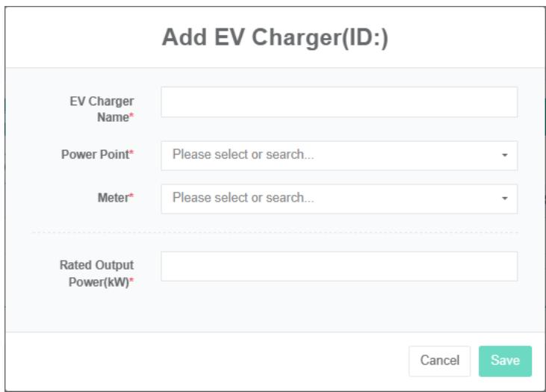Click Power Point's "Please select or search..." placeholder
546x392 pixels.
243,155
